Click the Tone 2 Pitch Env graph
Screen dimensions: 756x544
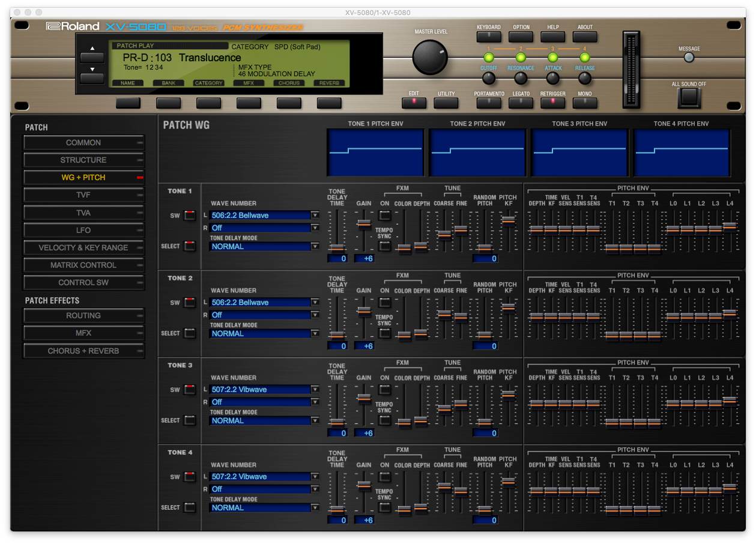point(477,153)
